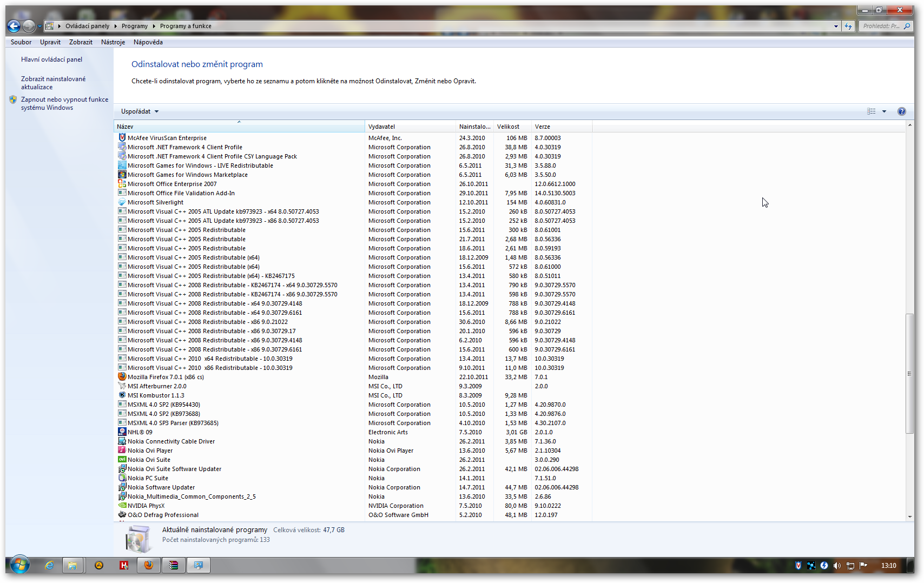The width and height of the screenshot is (924, 583).
Task: Click the Nokia Software Updater icon
Action: (x=122, y=487)
